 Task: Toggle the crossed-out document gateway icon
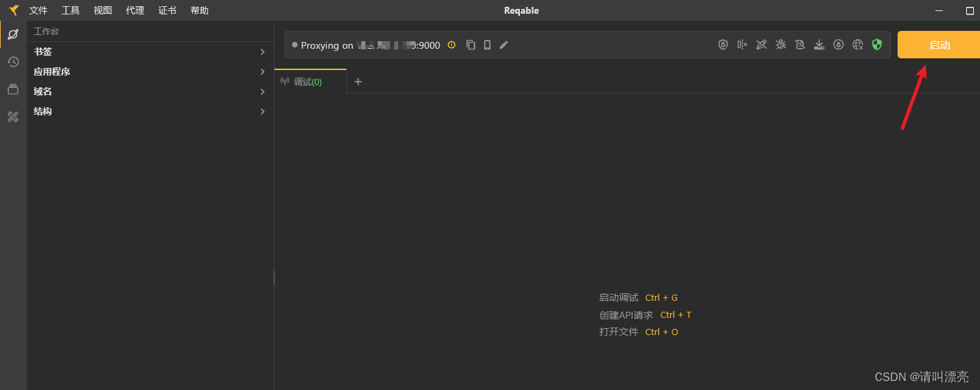(x=800, y=45)
